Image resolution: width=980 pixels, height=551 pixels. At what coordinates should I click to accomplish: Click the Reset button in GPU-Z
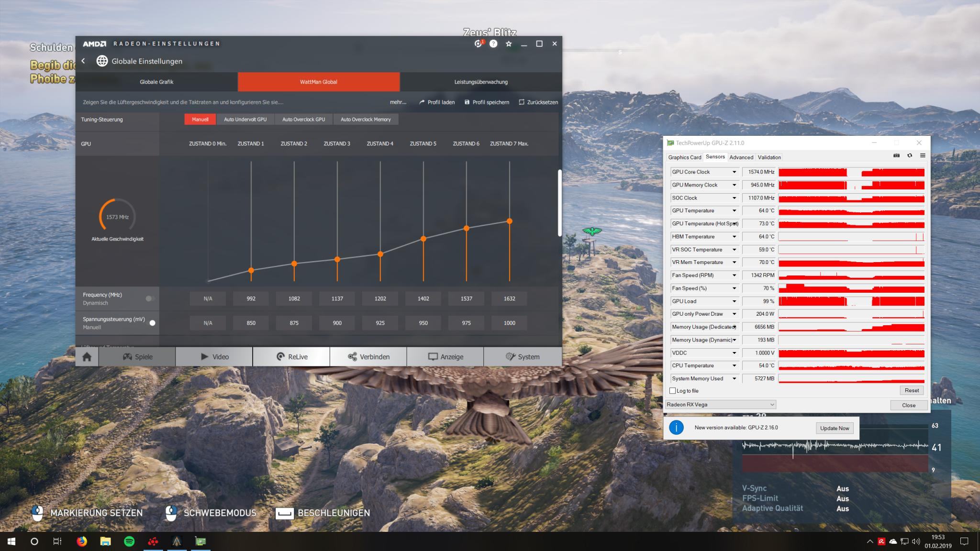tap(912, 390)
